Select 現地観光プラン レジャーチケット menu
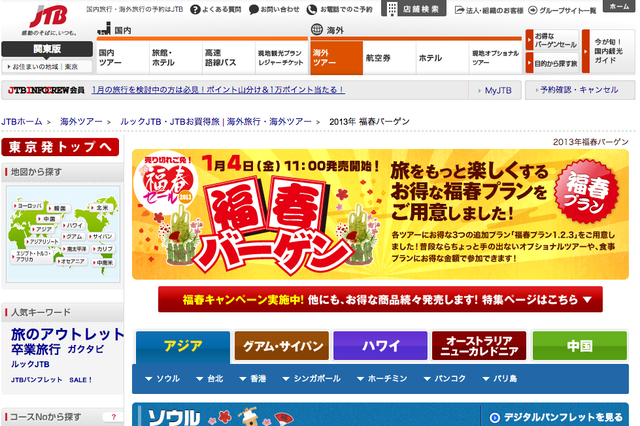Screen dimensions: 640x426 tap(282, 58)
